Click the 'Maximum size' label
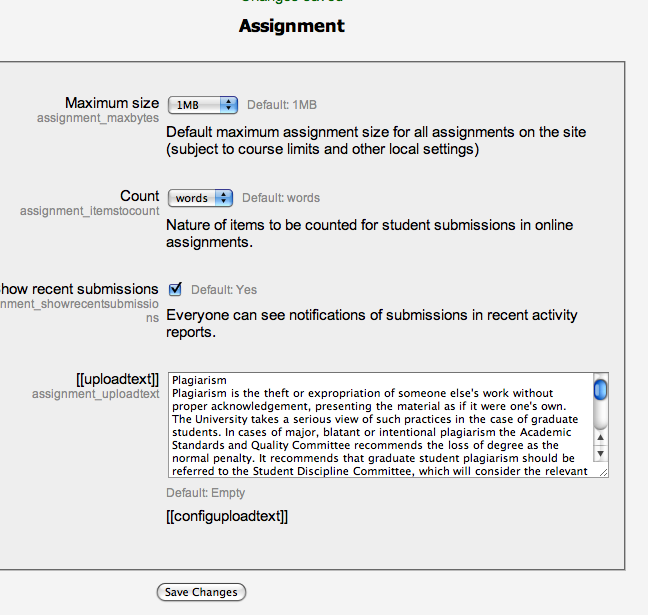Image resolution: width=648 pixels, height=615 pixels. coord(112,103)
